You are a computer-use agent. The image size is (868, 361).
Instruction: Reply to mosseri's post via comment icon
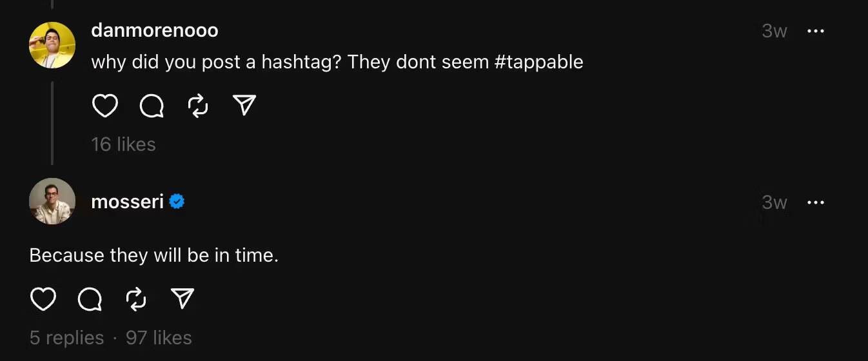90,299
